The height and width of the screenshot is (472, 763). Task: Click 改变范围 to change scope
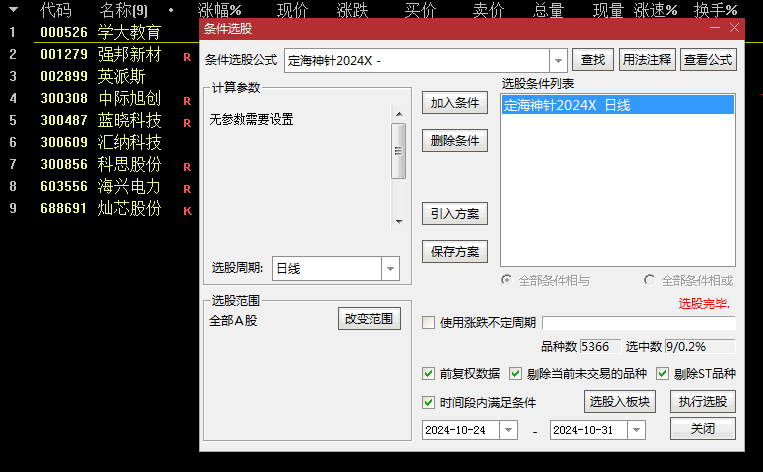point(369,319)
